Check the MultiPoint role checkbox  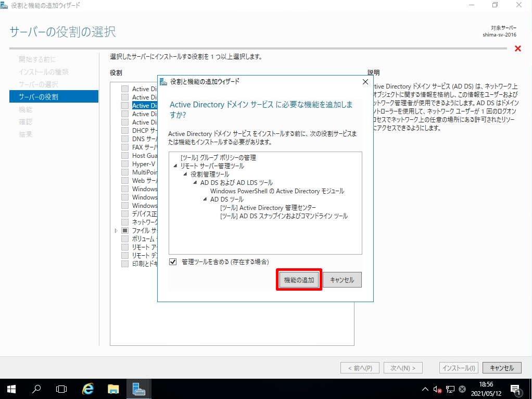[x=125, y=172]
